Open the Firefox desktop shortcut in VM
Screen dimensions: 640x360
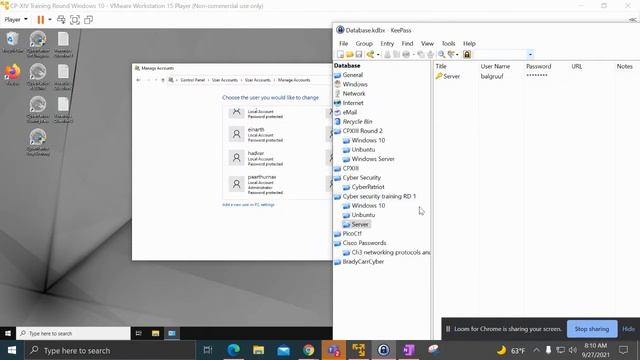13,74
